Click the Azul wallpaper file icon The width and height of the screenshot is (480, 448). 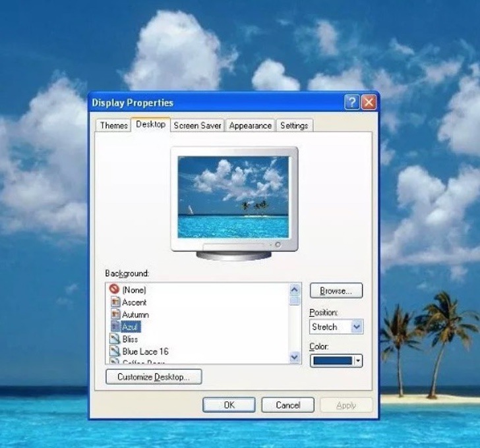115,327
